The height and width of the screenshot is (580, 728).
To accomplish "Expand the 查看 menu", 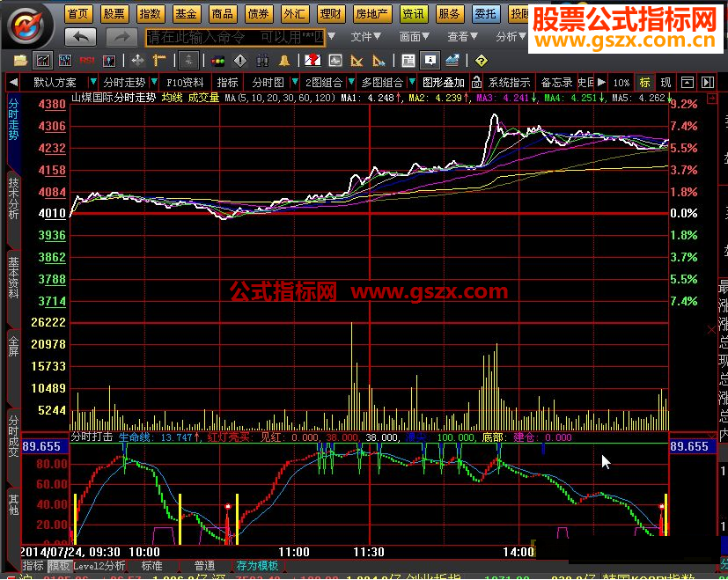I will click(x=462, y=36).
